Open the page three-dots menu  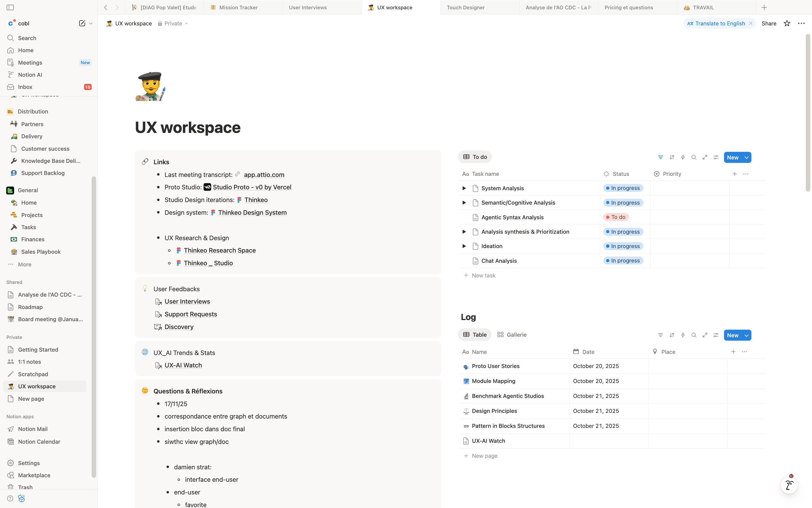pyautogui.click(x=801, y=23)
